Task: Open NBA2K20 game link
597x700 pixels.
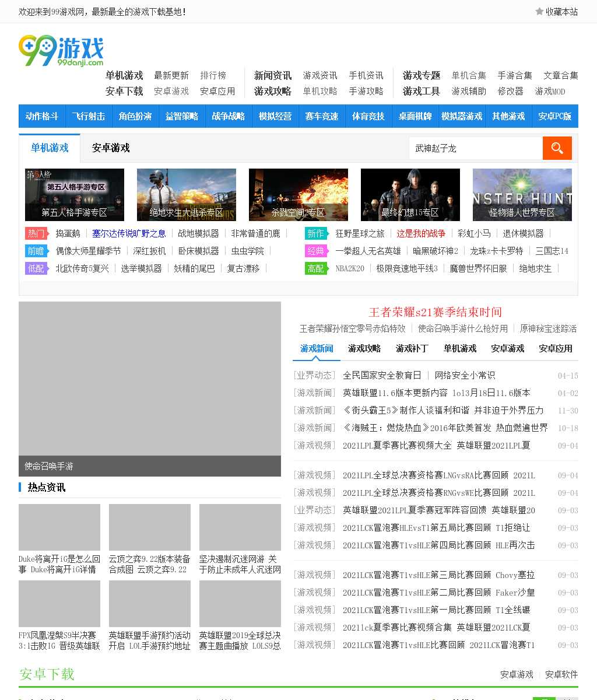Action: click(350, 268)
